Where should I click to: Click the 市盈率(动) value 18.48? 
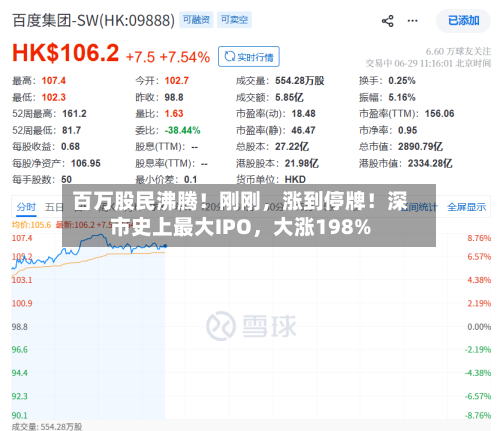(x=303, y=114)
